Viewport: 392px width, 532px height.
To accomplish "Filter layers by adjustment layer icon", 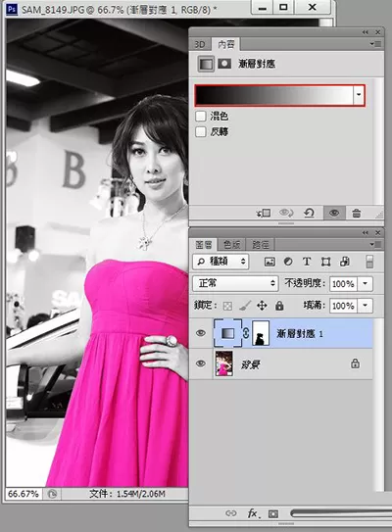I will pos(288,262).
